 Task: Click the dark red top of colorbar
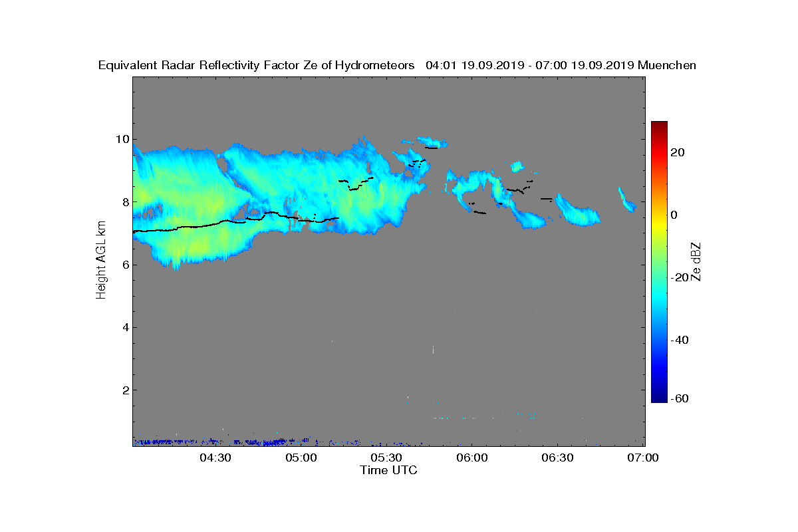click(659, 125)
